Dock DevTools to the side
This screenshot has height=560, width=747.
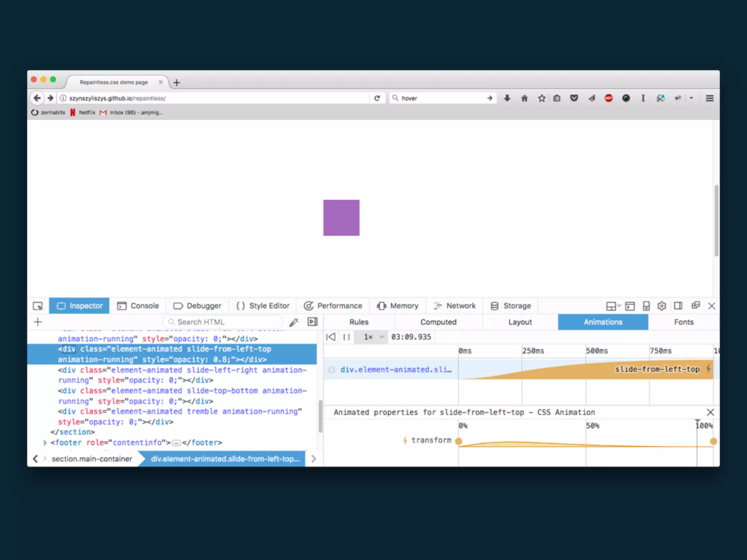coord(678,306)
